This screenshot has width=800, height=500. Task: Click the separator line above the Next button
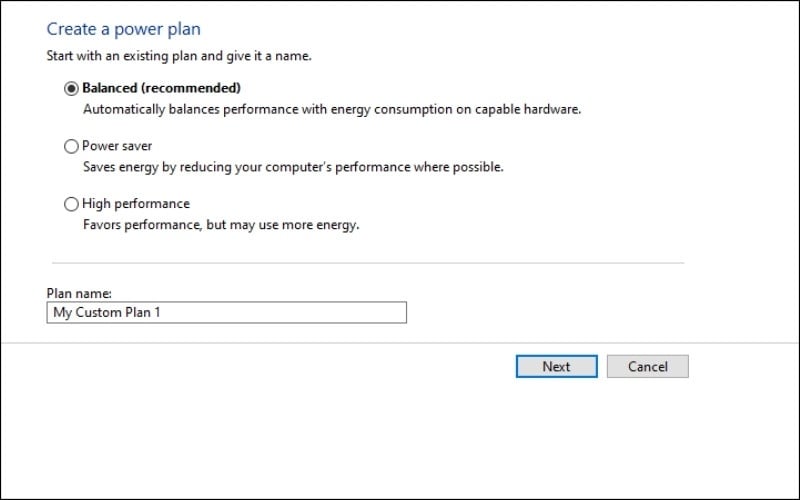pyautogui.click(x=400, y=343)
